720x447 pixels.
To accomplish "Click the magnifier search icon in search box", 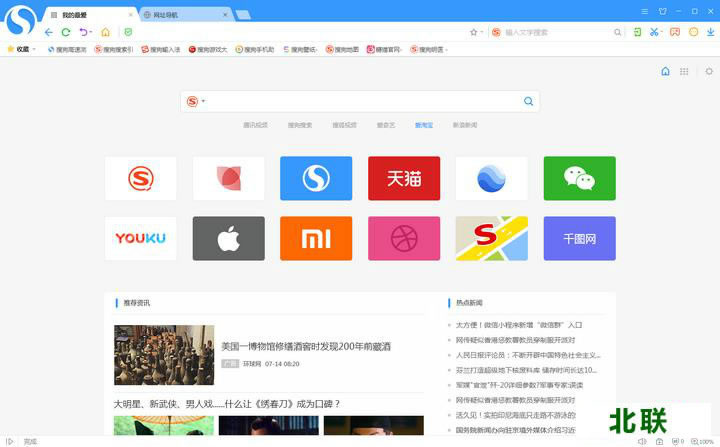I will (528, 101).
